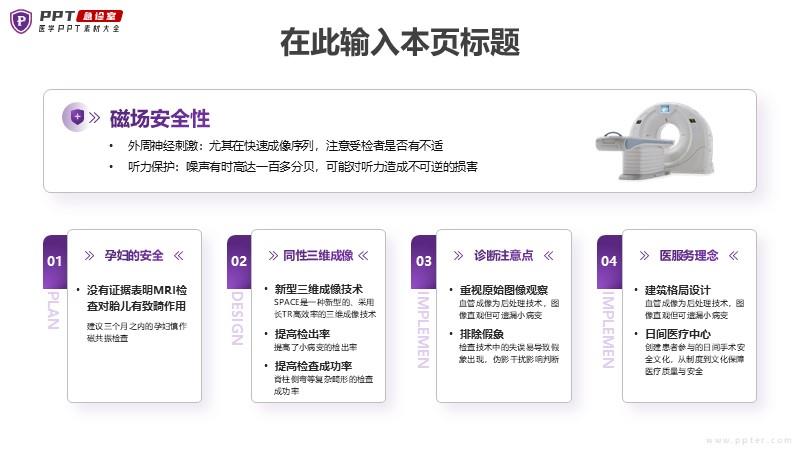Click the right chevron after 医服务理念
The image size is (800, 450).
tap(732, 256)
